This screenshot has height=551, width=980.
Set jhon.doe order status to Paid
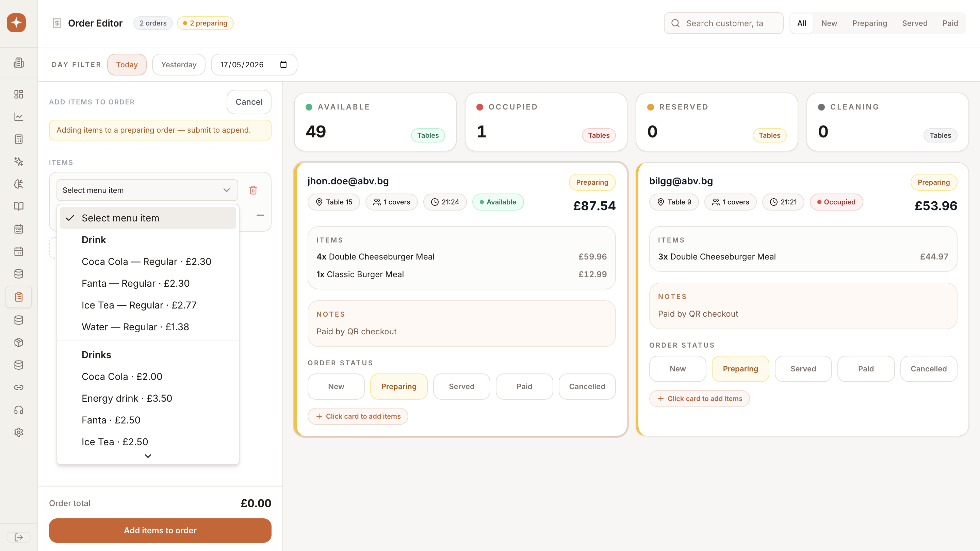tap(524, 386)
